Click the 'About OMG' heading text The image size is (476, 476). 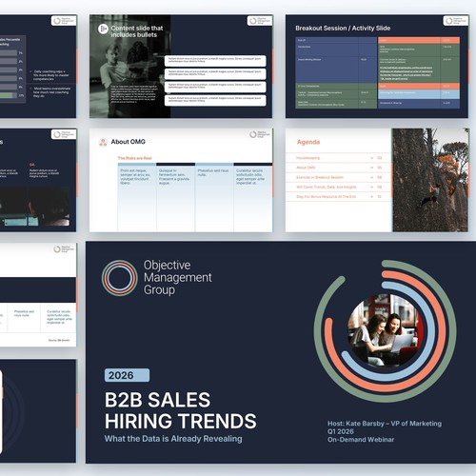tap(128, 142)
